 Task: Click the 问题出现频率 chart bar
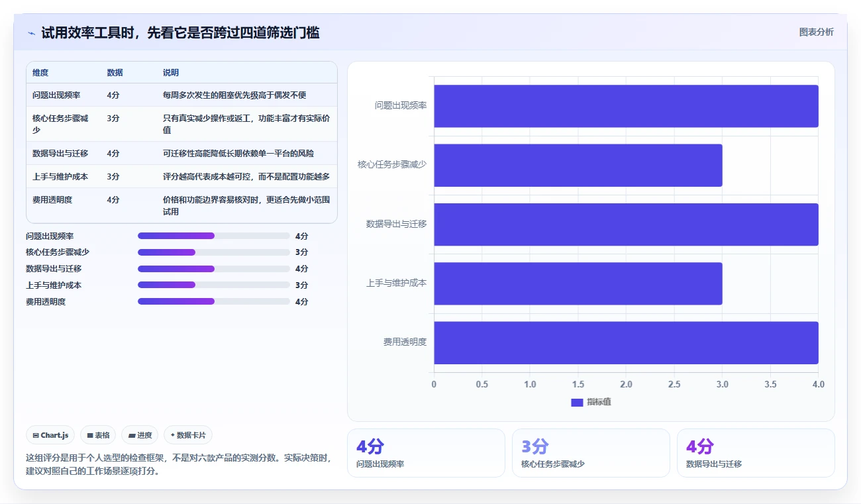(x=626, y=106)
